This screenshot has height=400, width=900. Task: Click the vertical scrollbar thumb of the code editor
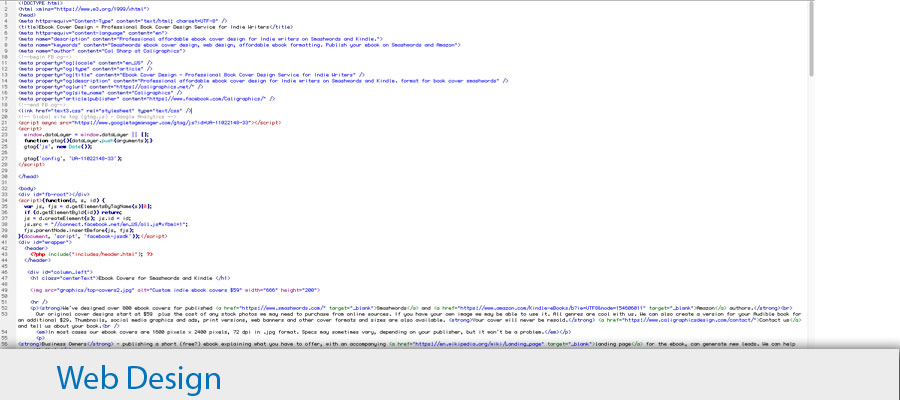tap(812, 38)
